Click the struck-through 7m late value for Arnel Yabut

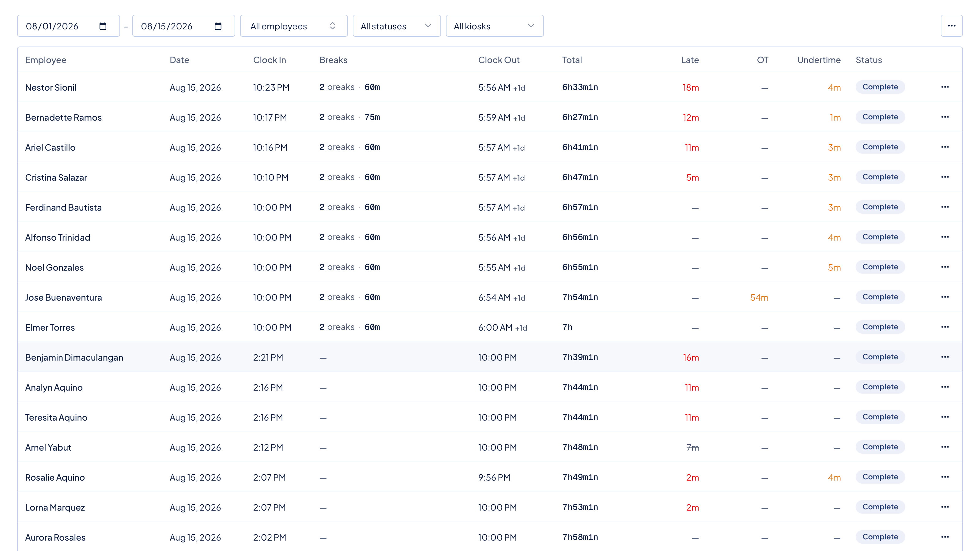[x=692, y=448]
